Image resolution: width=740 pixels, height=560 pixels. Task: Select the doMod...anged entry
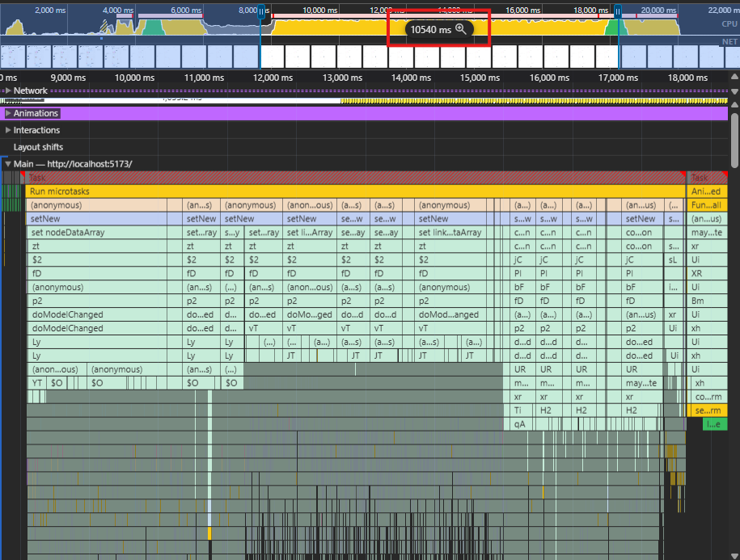[450, 314]
